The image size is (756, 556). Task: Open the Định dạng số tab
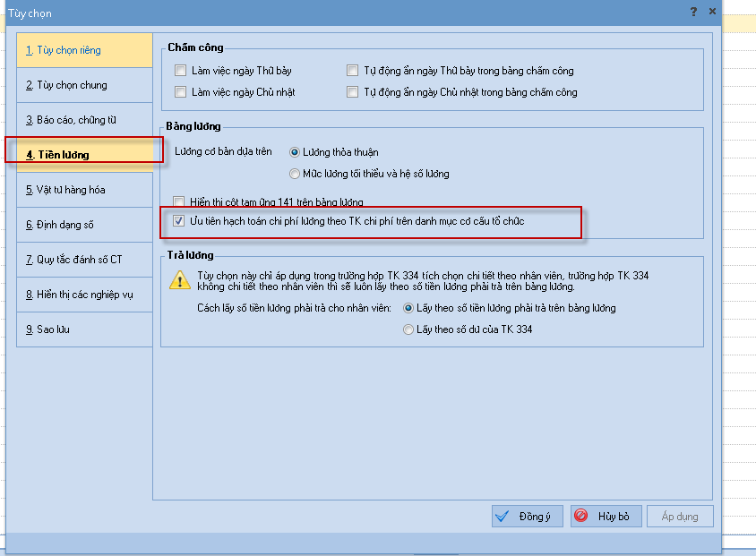point(83,225)
